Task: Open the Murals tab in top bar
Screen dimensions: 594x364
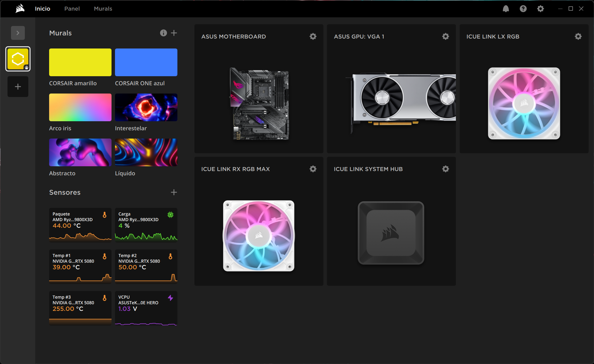Action: point(103,9)
